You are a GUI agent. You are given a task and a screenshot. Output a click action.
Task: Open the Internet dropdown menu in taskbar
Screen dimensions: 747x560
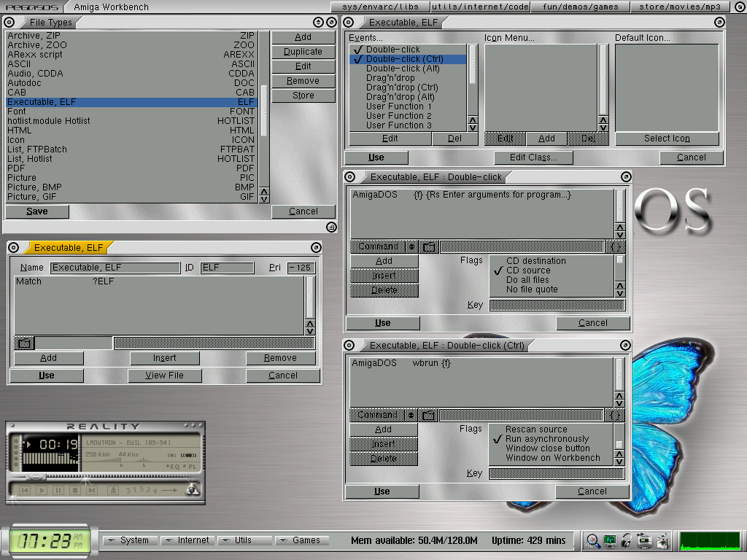coord(187,540)
